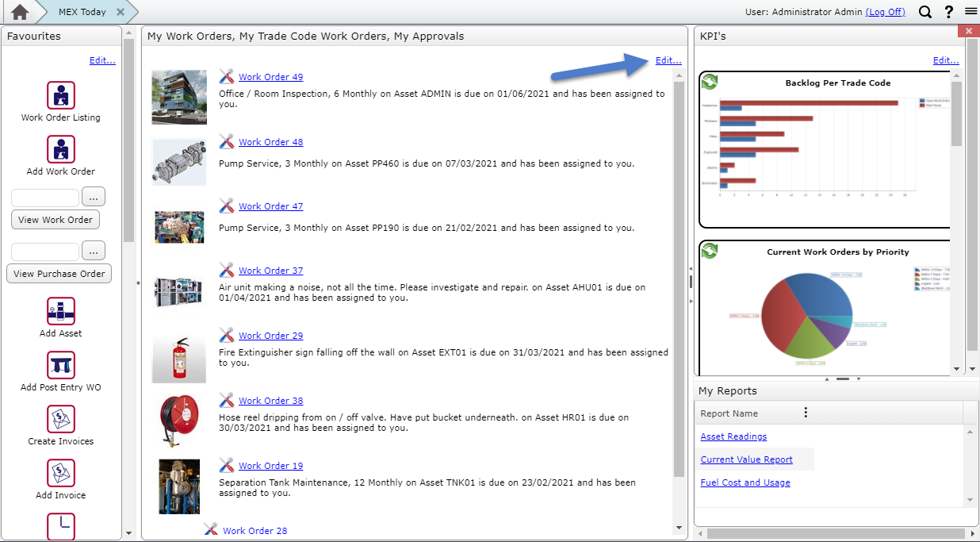Open the hamburger menu at top right
The width and height of the screenshot is (980, 542).
click(970, 12)
